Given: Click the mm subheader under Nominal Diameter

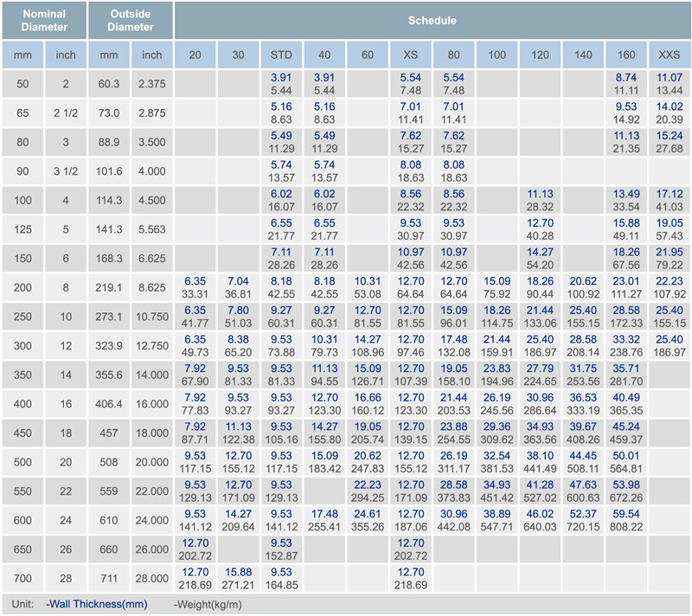Looking at the screenshot, I should (22, 55).
